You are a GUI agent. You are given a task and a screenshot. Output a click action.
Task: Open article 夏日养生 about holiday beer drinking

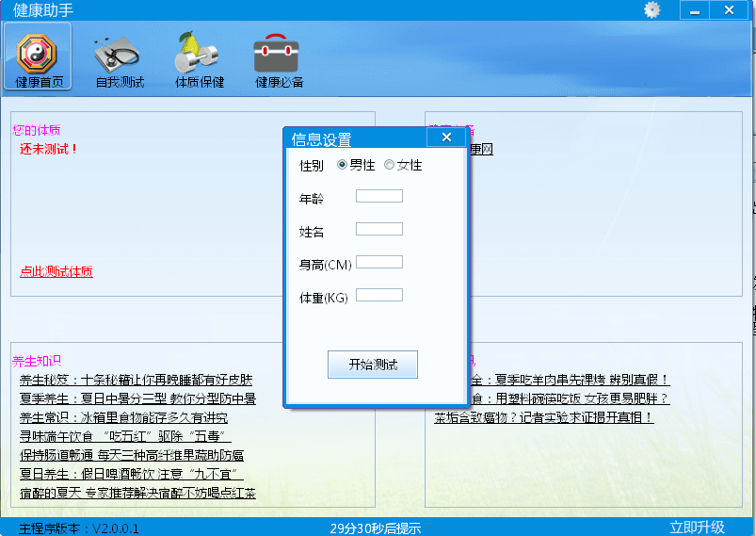(131, 475)
